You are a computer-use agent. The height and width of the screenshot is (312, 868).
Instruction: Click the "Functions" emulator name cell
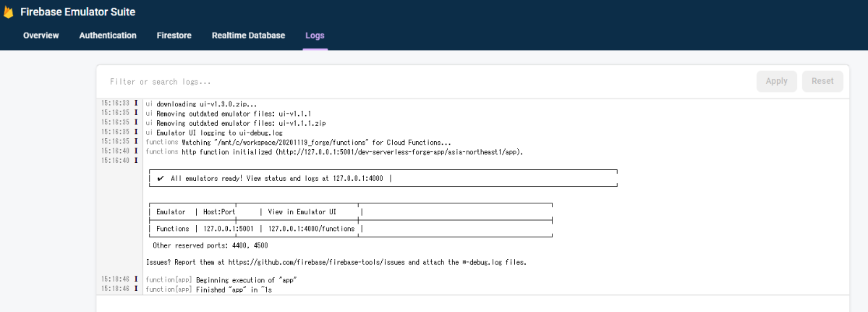pos(172,229)
